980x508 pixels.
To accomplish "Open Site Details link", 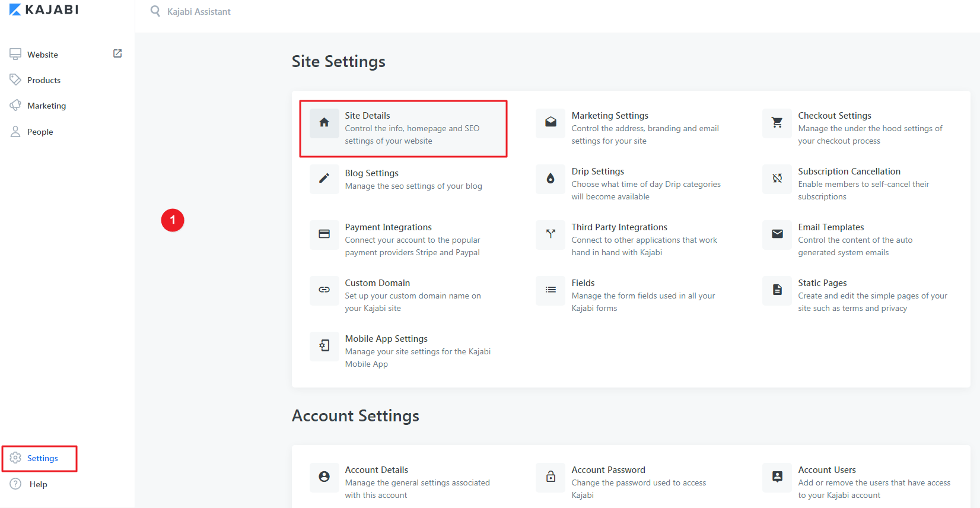I will [x=368, y=116].
